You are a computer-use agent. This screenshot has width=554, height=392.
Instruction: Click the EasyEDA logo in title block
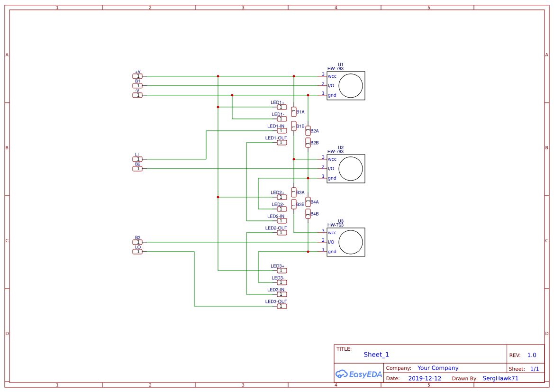click(358, 374)
